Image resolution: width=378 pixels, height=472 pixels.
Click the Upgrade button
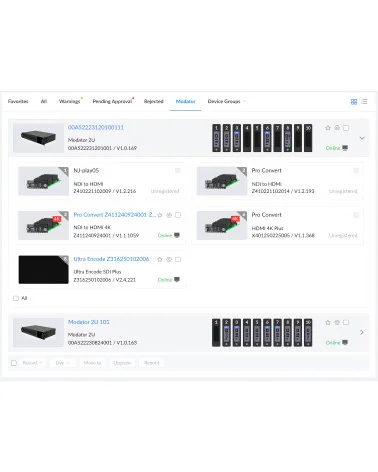122,363
